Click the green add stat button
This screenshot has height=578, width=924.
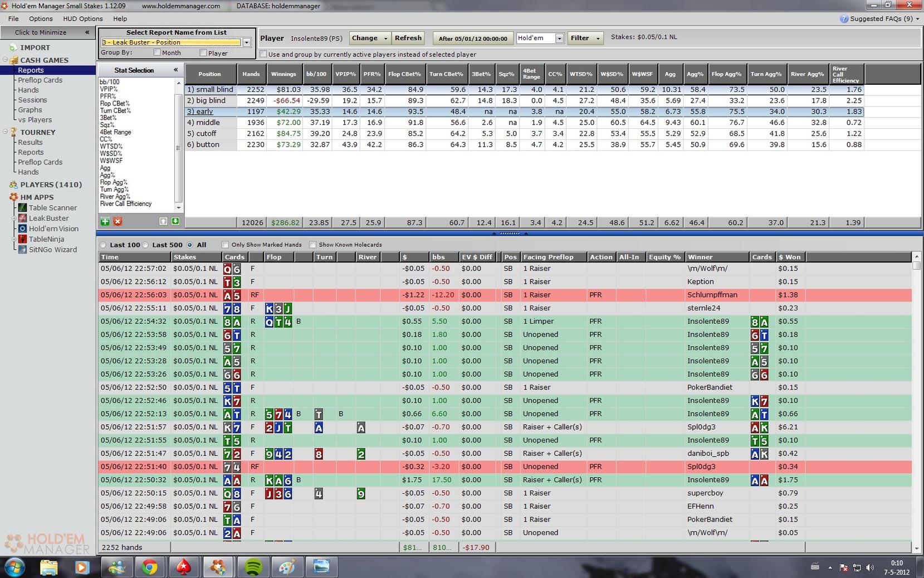click(105, 222)
